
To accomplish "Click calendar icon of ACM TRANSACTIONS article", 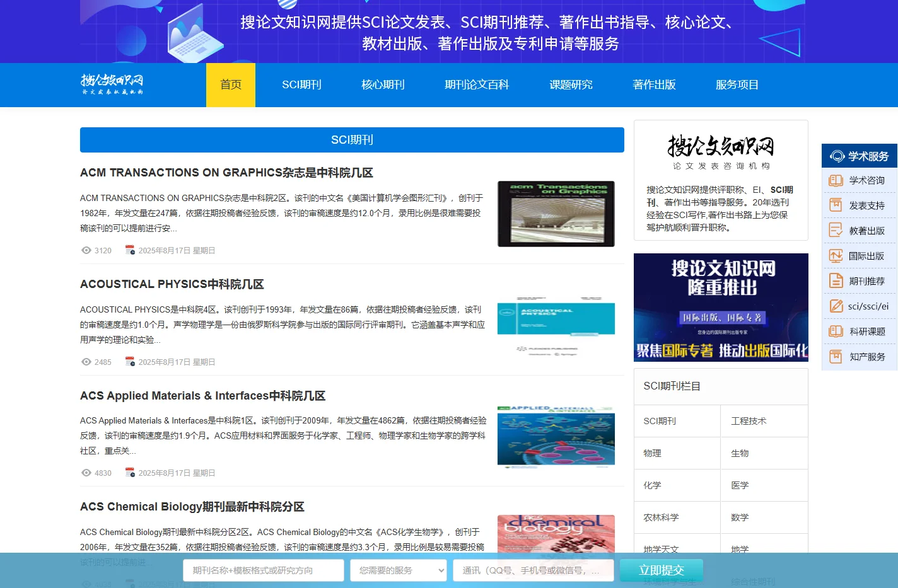I will pos(130,250).
